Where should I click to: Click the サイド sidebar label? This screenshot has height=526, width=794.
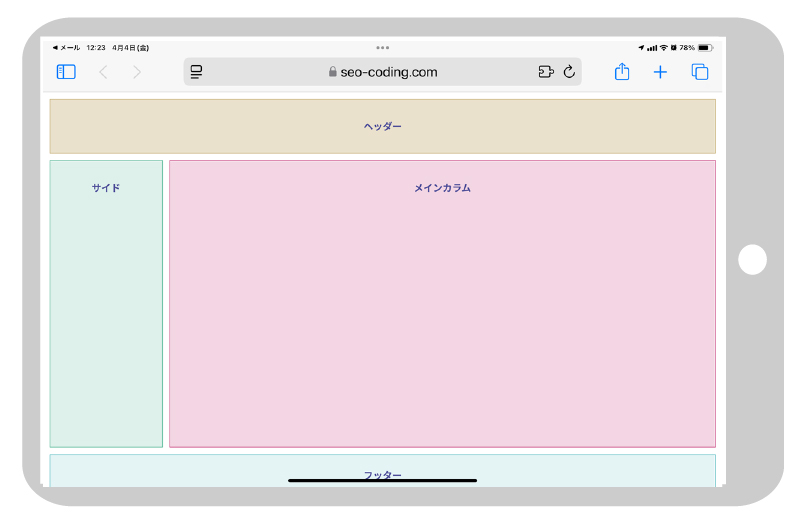click(106, 188)
